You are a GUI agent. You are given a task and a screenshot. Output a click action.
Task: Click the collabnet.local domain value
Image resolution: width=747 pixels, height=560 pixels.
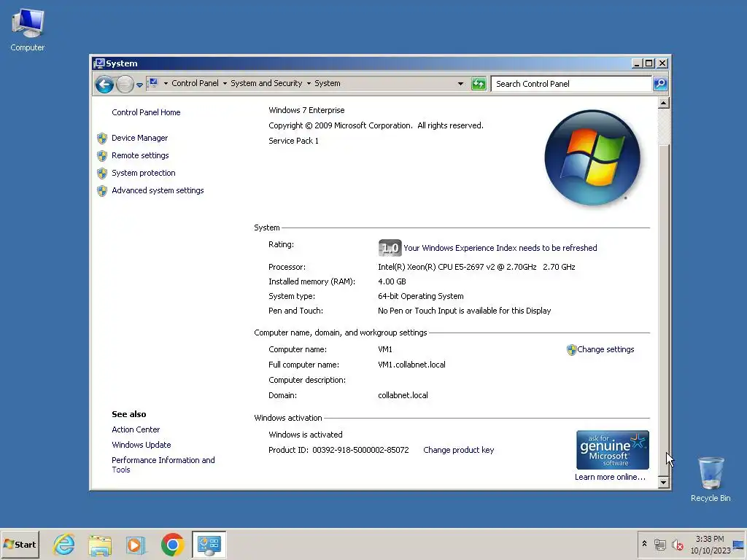(403, 395)
